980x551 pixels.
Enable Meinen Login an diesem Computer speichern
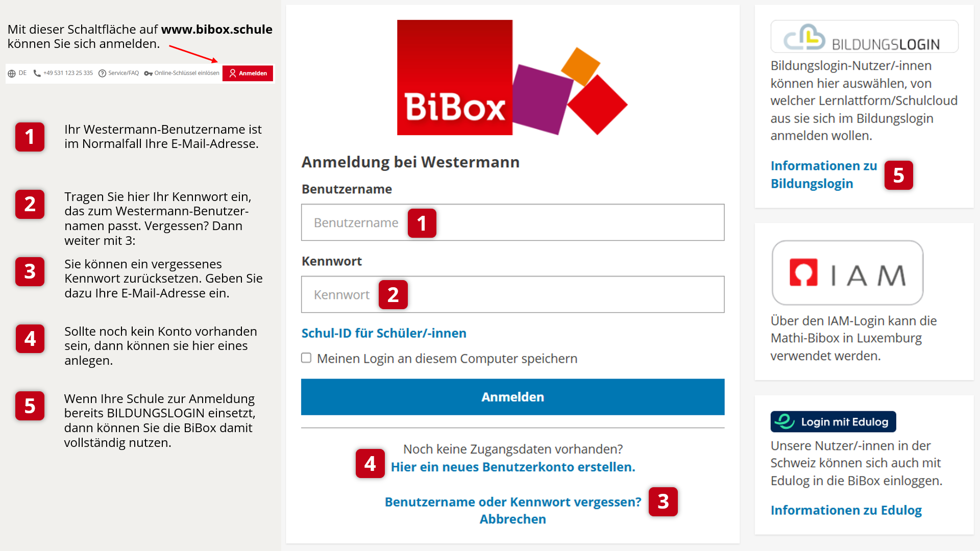coord(306,358)
